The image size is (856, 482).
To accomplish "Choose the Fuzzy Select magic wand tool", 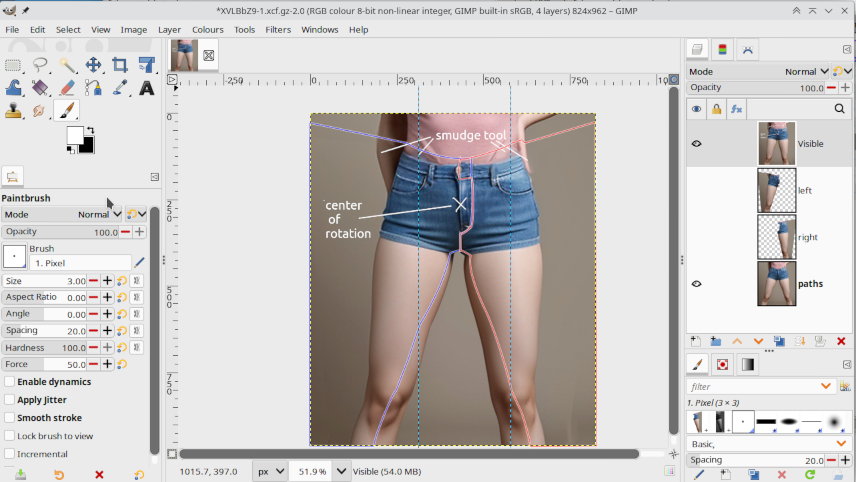I will 66,65.
